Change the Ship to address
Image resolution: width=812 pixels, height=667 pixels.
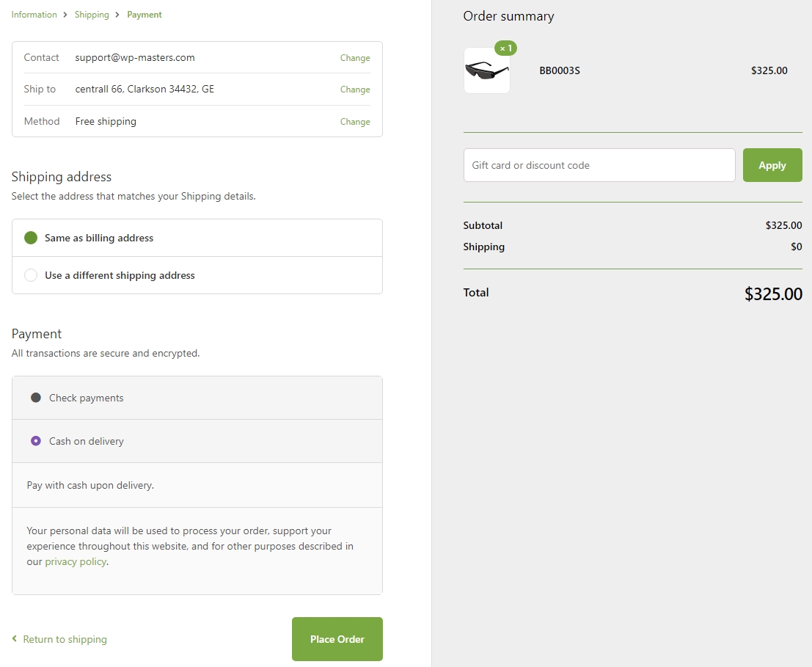(x=355, y=89)
